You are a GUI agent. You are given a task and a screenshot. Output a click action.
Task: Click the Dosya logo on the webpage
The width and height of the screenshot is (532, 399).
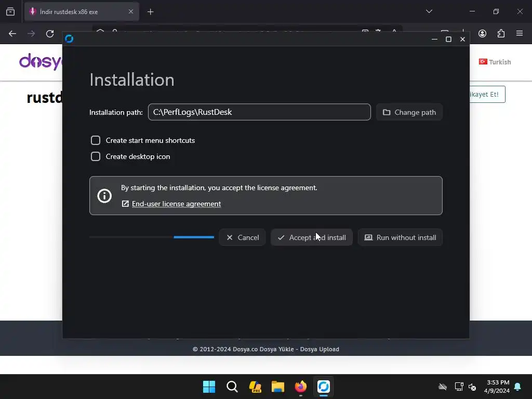point(41,61)
